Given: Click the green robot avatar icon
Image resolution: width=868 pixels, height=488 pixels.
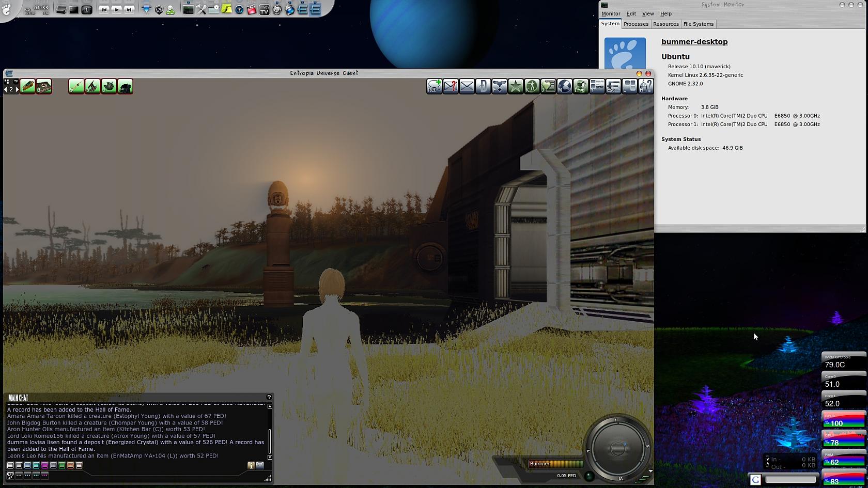Looking at the screenshot, I should (x=581, y=86).
